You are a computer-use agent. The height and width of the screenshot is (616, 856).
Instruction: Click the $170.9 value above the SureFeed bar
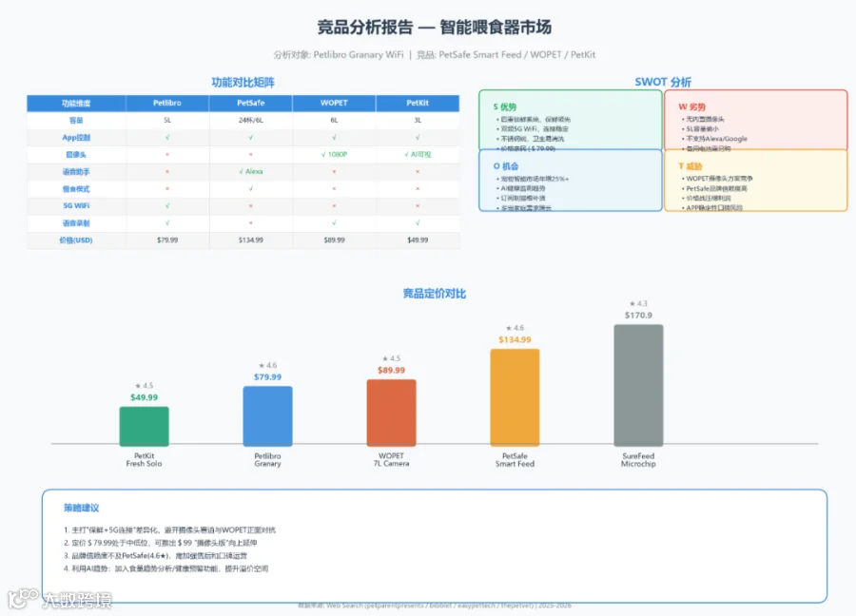[x=639, y=315]
